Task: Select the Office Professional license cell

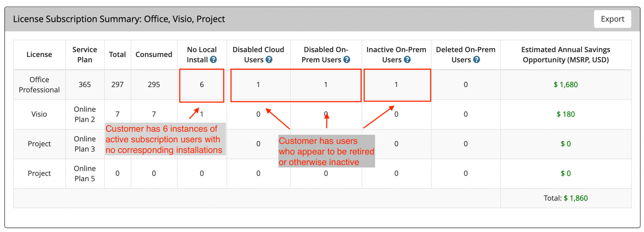Action: [x=39, y=85]
